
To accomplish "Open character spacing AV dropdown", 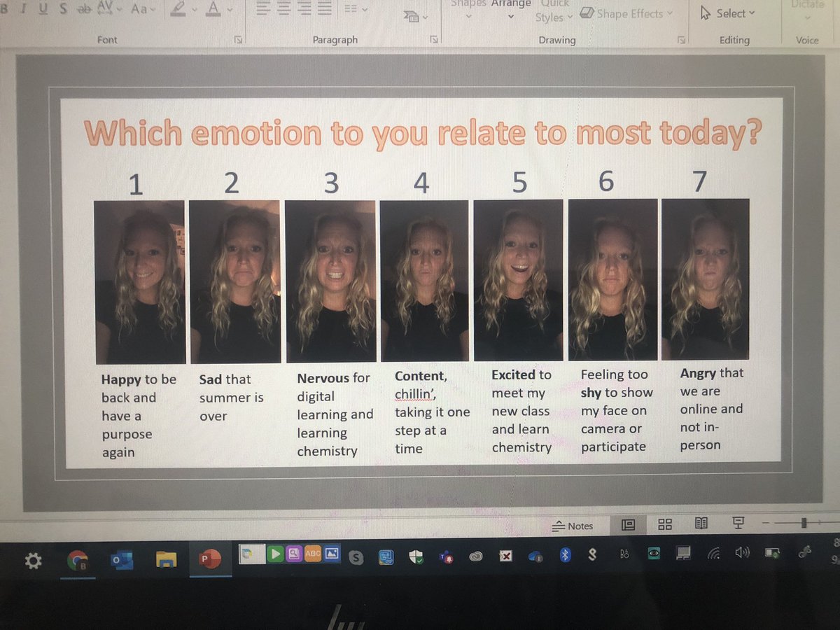I will [x=109, y=9].
